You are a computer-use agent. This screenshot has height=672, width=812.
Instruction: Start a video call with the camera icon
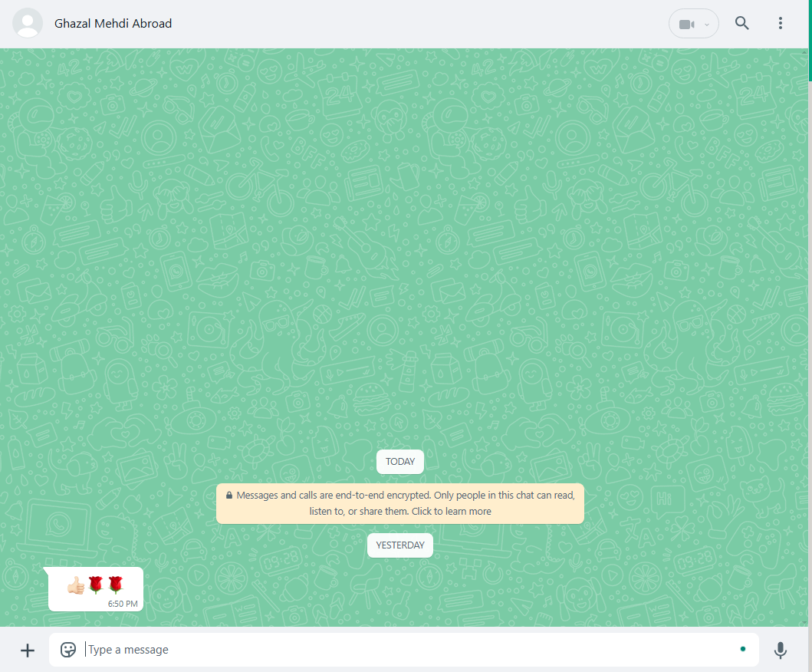686,25
